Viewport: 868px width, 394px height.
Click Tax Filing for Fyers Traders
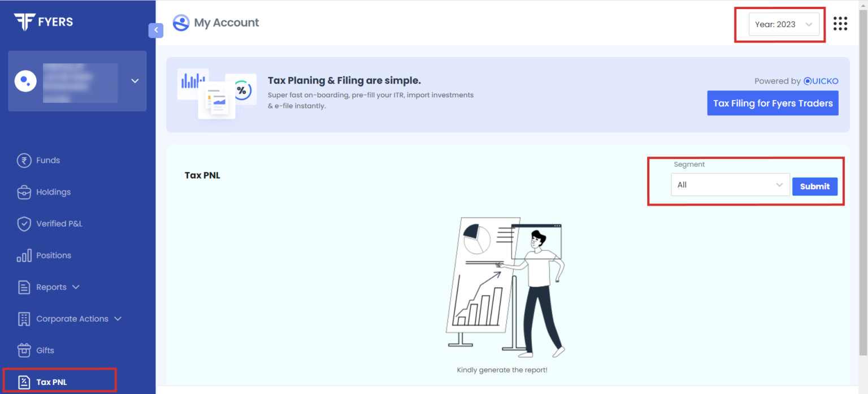pos(772,103)
